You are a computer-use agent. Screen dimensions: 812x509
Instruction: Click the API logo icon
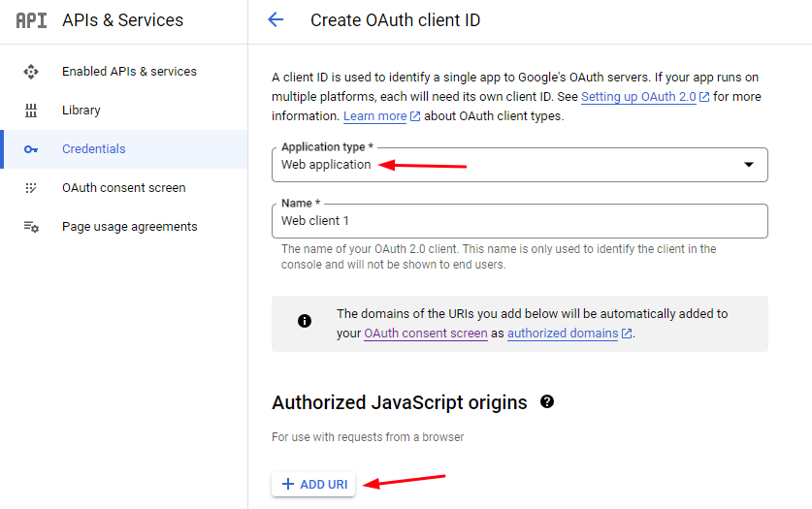click(x=31, y=20)
